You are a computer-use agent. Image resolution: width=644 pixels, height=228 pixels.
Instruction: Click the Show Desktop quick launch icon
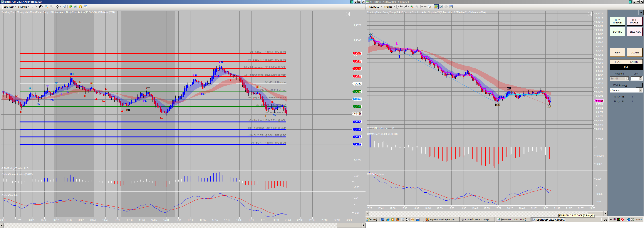pyautogui.click(x=383, y=220)
